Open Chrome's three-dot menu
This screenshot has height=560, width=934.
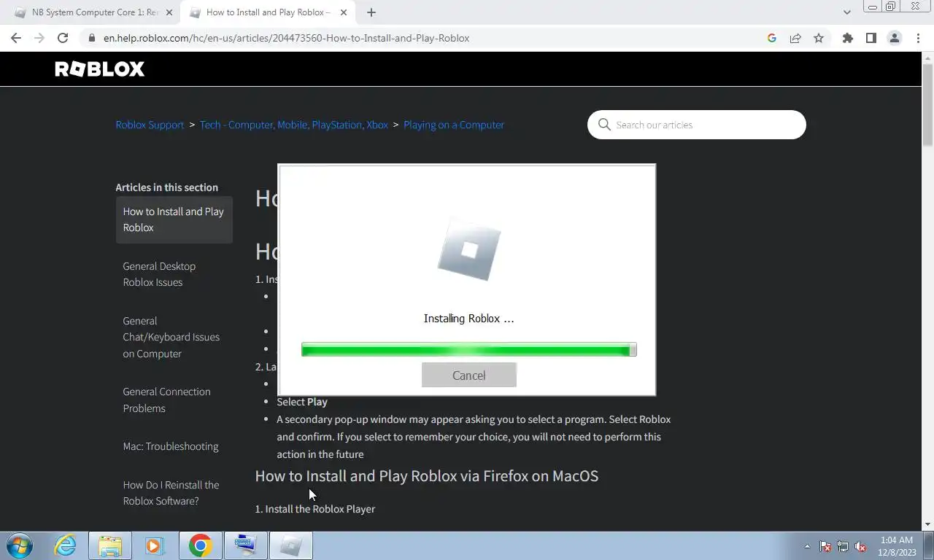pyautogui.click(x=918, y=38)
